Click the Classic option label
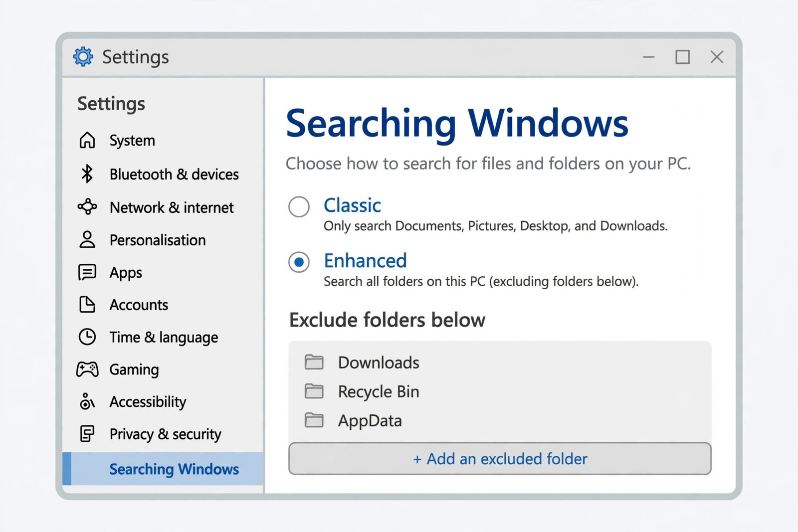798x532 pixels. click(x=352, y=205)
